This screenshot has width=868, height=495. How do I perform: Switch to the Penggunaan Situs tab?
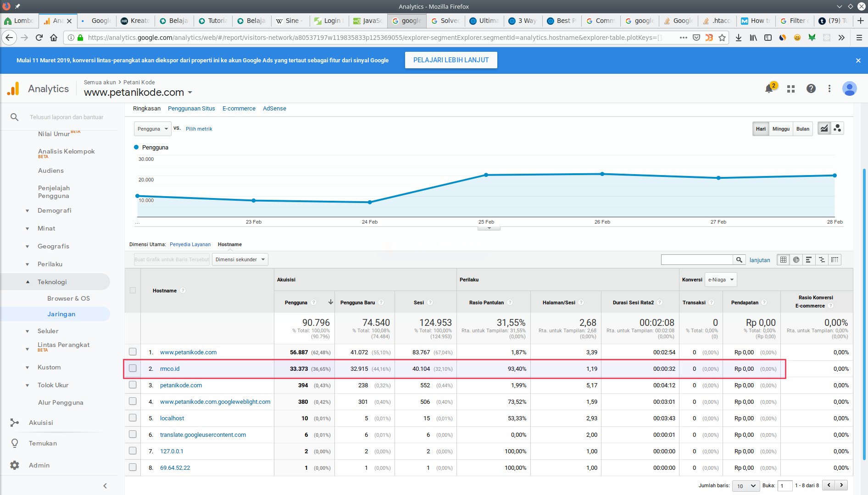coord(191,109)
